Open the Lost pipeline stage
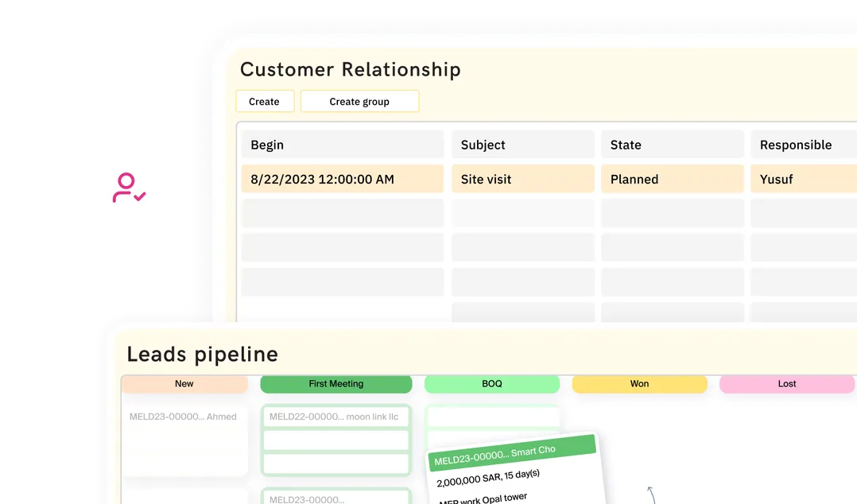 787,384
